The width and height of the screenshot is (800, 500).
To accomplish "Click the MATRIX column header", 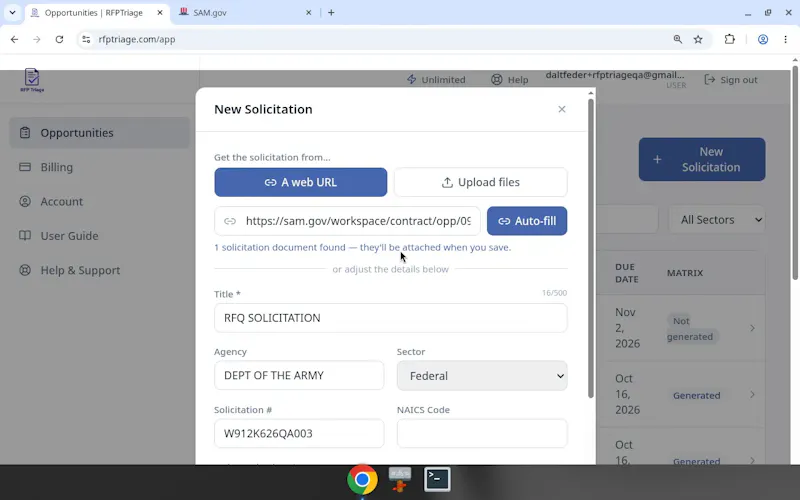I will pyautogui.click(x=685, y=273).
